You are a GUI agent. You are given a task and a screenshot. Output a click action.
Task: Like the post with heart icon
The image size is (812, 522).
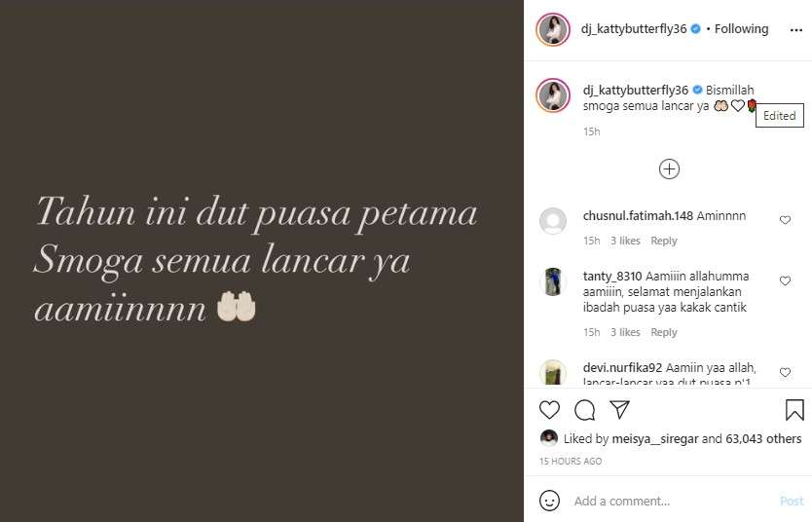[549, 410]
